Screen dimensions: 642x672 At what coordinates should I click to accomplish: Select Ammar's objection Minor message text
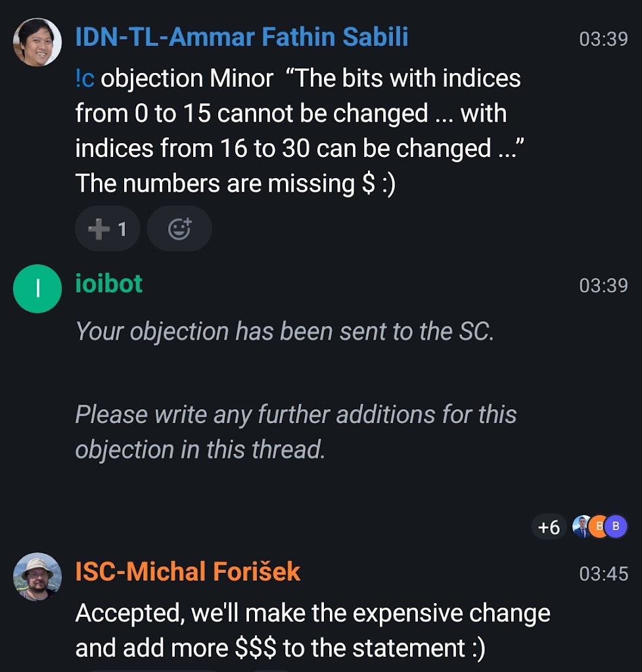coord(298,131)
